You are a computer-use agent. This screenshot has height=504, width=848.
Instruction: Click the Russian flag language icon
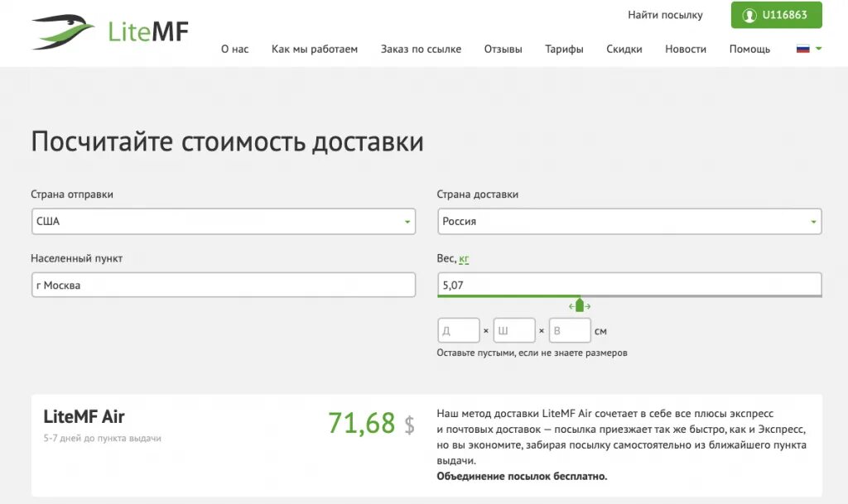(x=803, y=49)
